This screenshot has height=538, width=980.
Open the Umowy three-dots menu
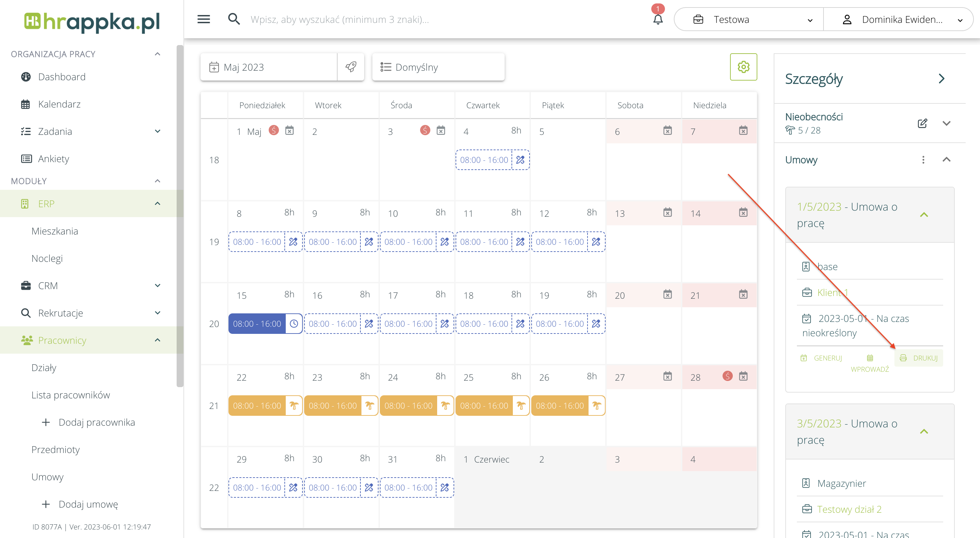click(923, 160)
